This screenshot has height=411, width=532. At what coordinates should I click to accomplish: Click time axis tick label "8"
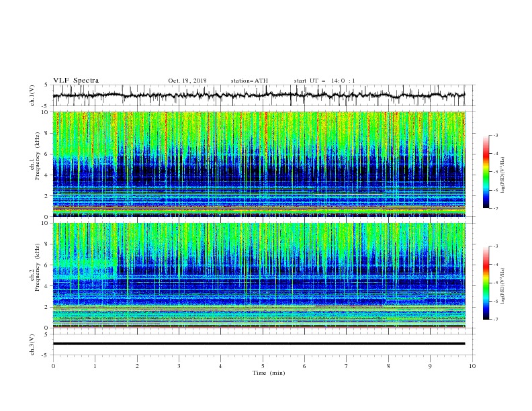pyautogui.click(x=388, y=366)
